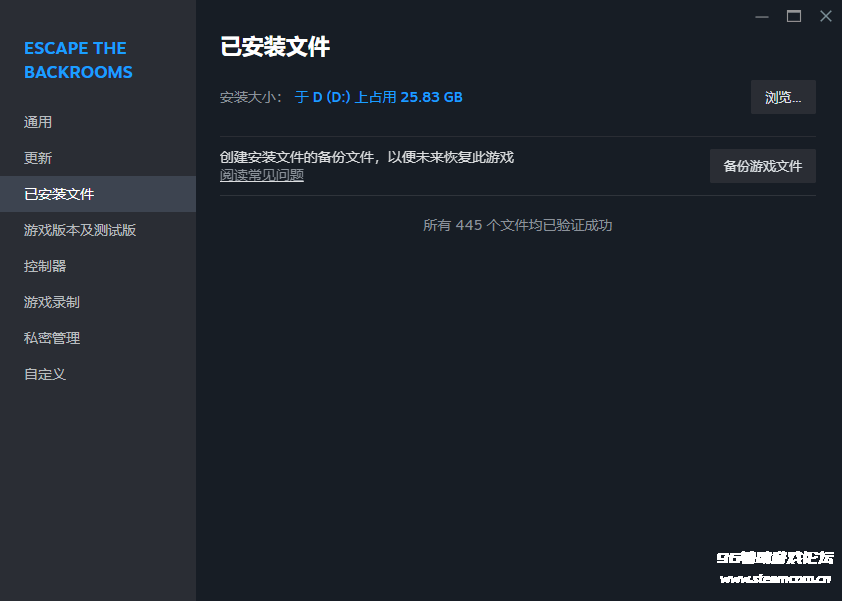Screen dimensions: 842x601
Task: Close the properties window
Action: pos(826,17)
